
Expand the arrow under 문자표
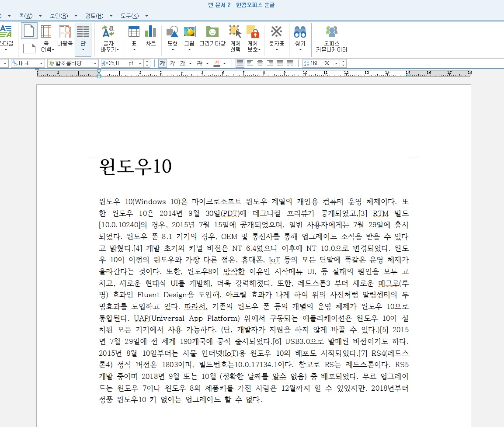pyautogui.click(x=277, y=50)
